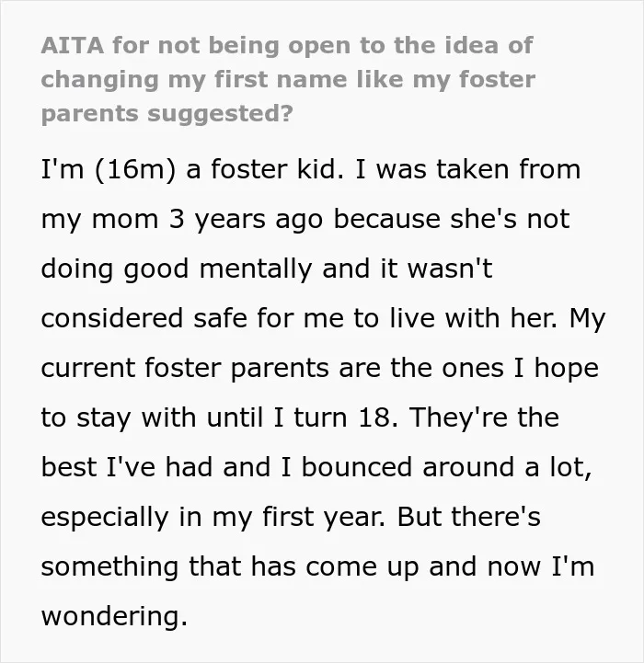
Task: Click the words 'They're the' in the body
Action: [484, 417]
